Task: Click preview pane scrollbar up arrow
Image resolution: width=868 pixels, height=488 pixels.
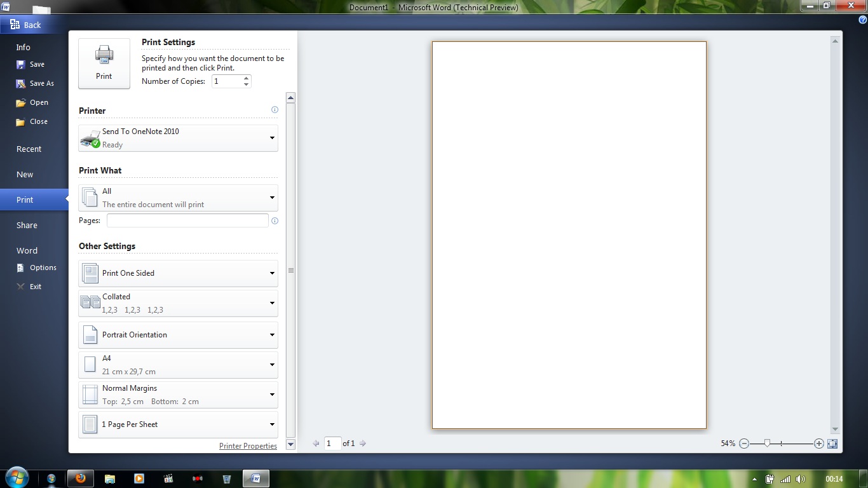Action: (835, 41)
